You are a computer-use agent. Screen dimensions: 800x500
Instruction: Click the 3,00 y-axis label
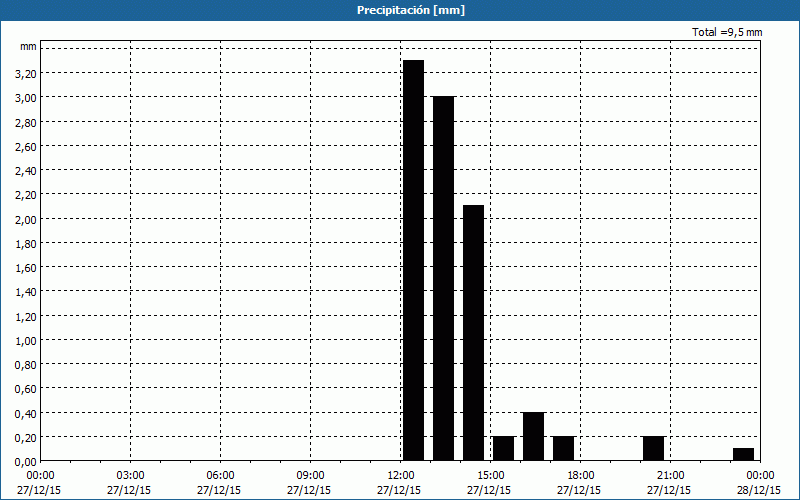(x=26, y=98)
